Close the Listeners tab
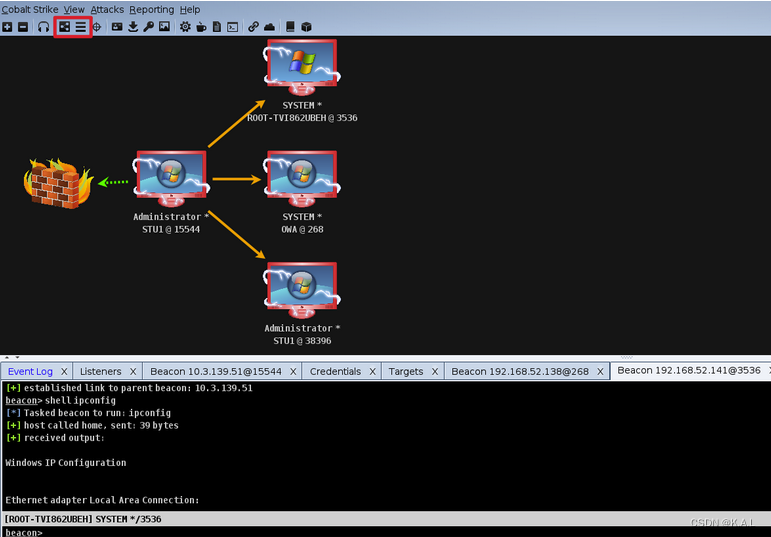The height and width of the screenshot is (537, 771). [x=133, y=372]
